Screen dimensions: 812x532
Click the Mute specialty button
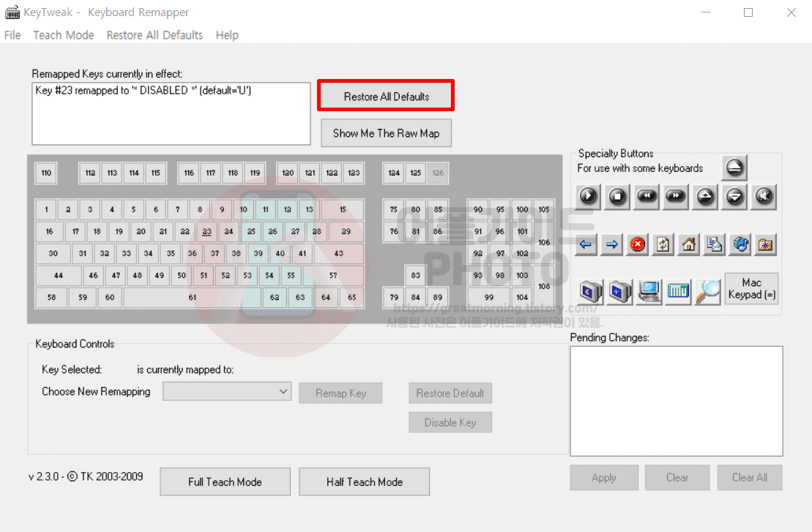click(764, 196)
